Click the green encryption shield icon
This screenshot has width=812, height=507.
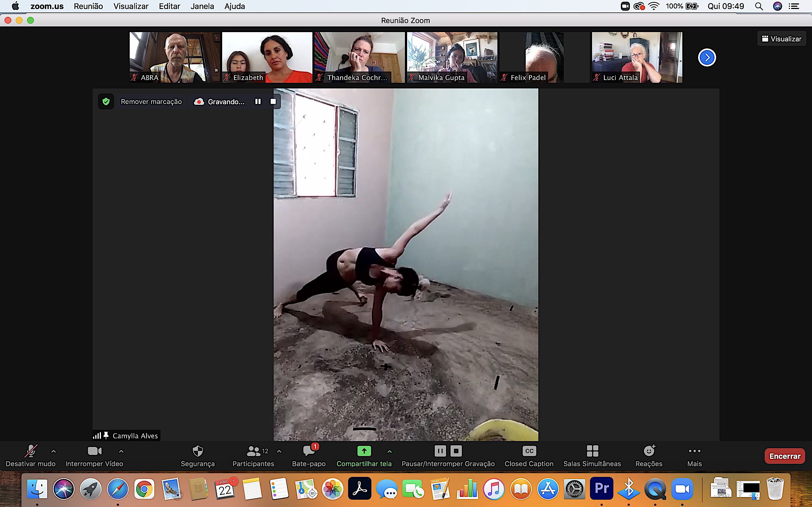[x=106, y=102]
